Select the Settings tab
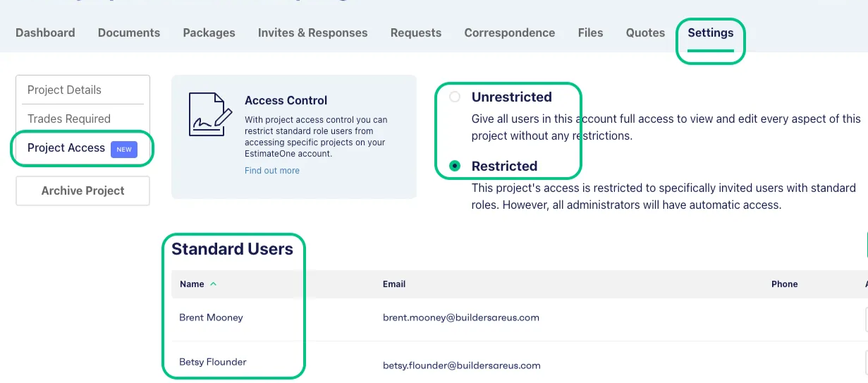Image resolution: width=868 pixels, height=383 pixels. [711, 32]
